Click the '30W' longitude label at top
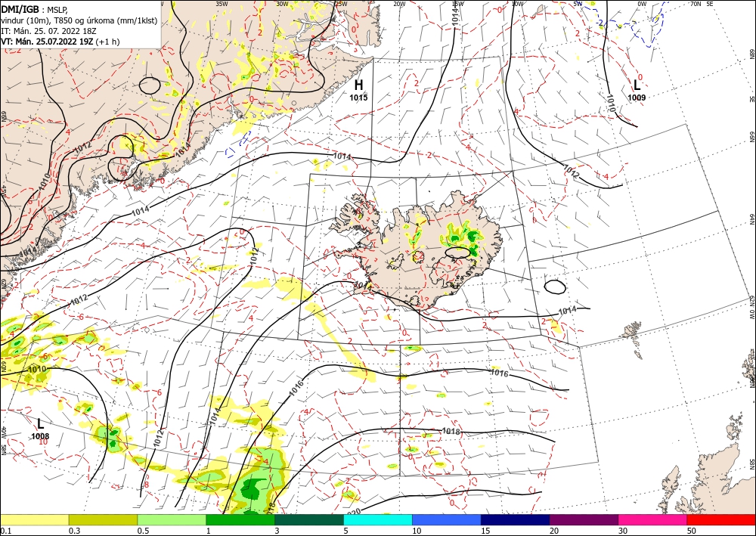The width and height of the screenshot is (756, 536). point(282,4)
